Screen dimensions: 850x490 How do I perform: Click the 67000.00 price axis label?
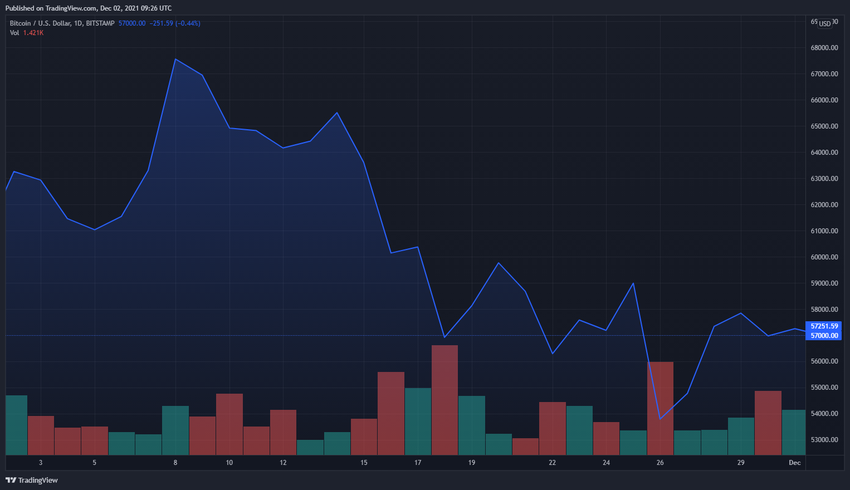tap(824, 74)
